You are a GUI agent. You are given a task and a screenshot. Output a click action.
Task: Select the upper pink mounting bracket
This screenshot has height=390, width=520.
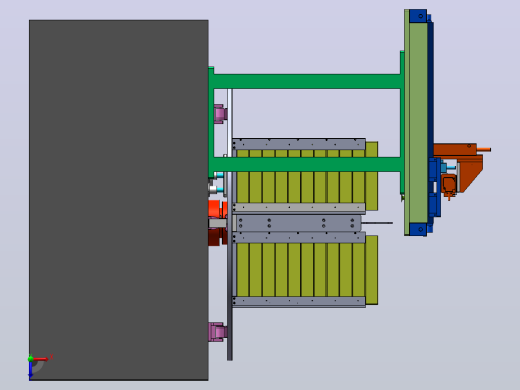point(220,114)
